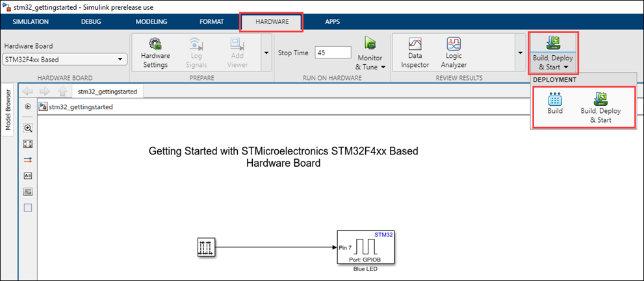Click the image insert palette icon
The image size is (644, 281).
(28, 192)
